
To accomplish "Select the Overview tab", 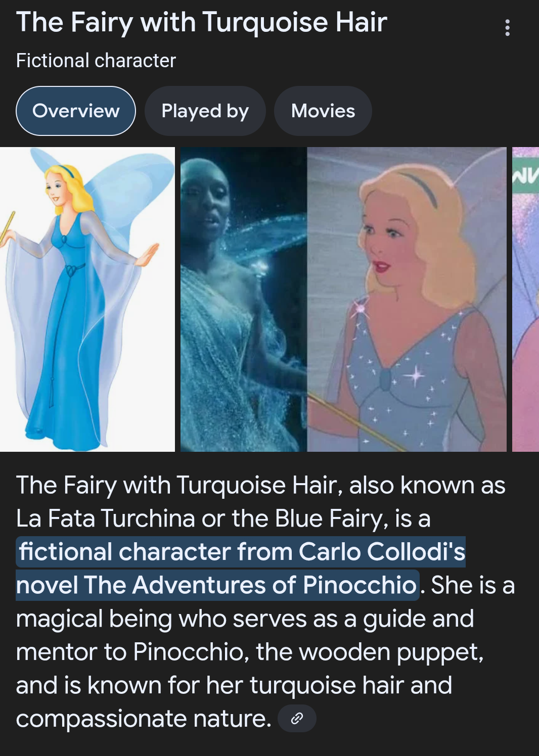I will 76,111.
